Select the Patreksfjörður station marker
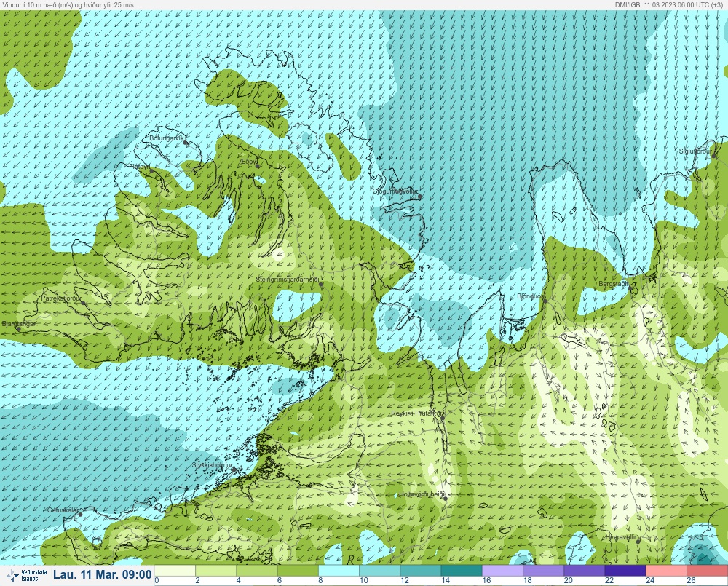This screenshot has width=728, height=586. (84, 303)
